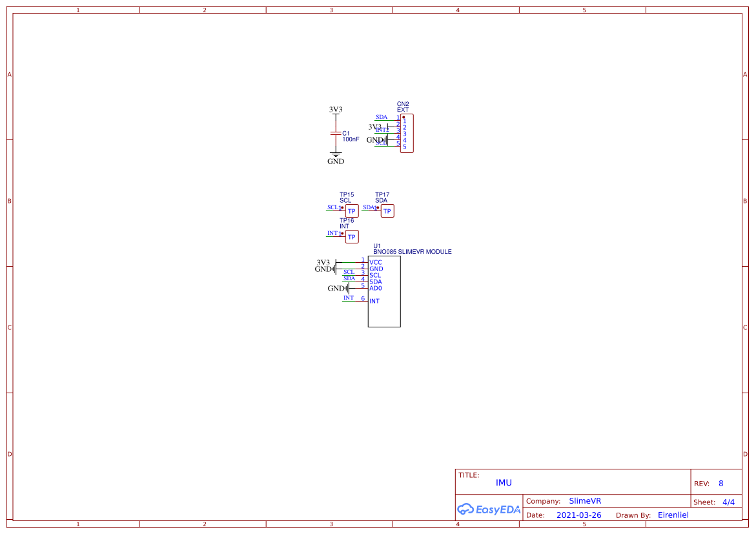Click the REV value 8
Image resolution: width=756 pixels, height=534 pixels.
pos(720,484)
